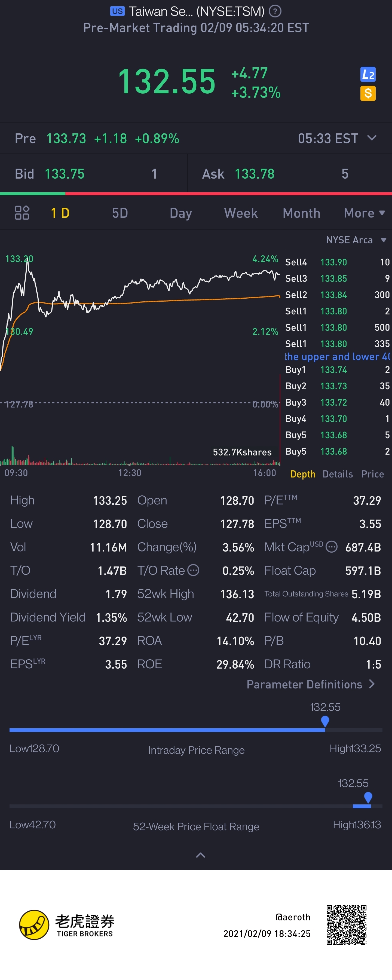Tap the ROE 29.84% value
The image size is (392, 980).
click(x=235, y=664)
